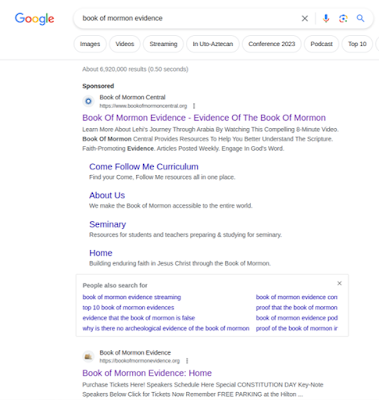Start voice search with the microphone icon
379x400 pixels.
[326, 18]
